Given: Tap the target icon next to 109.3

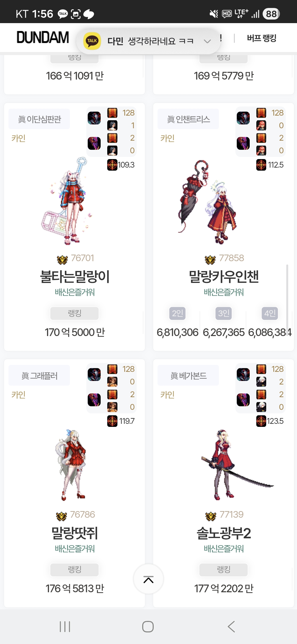Looking at the screenshot, I should coord(112,165).
